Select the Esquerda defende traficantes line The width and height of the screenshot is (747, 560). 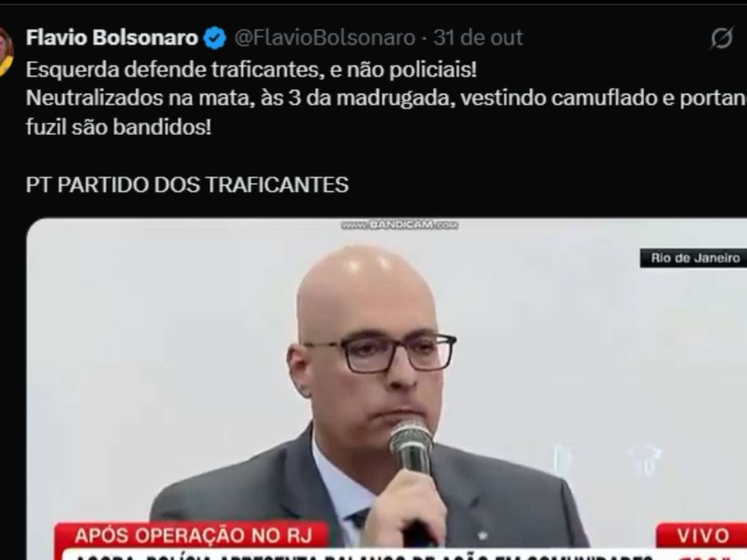[251, 70]
